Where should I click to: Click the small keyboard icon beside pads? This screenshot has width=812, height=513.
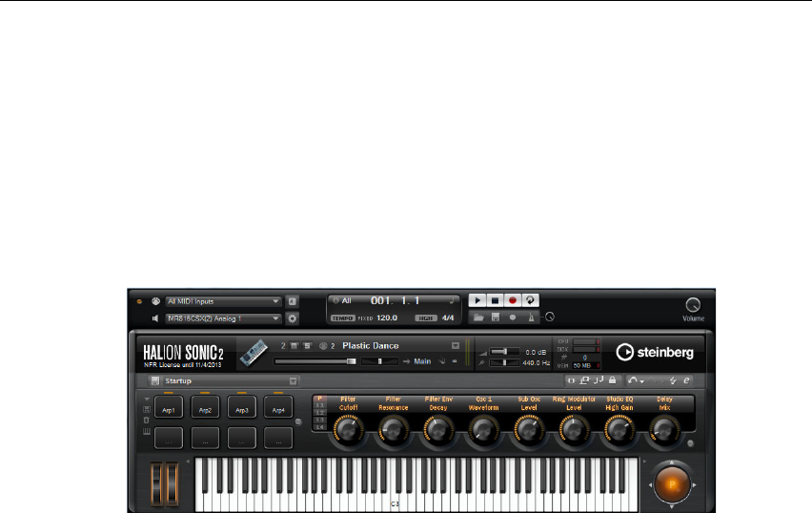[x=147, y=431]
